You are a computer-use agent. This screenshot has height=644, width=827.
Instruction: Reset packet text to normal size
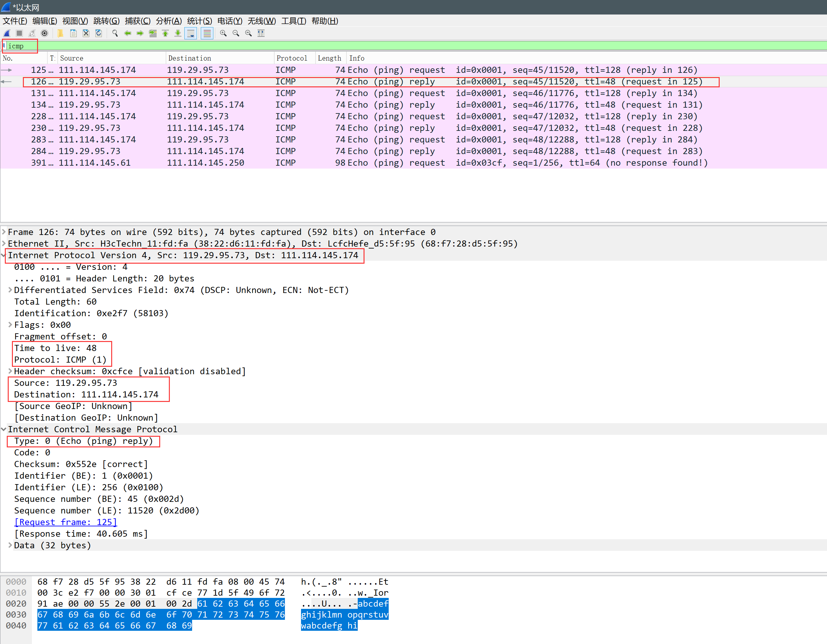(x=248, y=33)
